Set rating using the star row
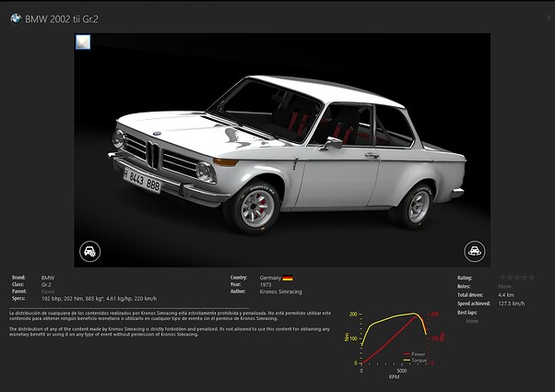This screenshot has height=392, width=555. point(517,278)
